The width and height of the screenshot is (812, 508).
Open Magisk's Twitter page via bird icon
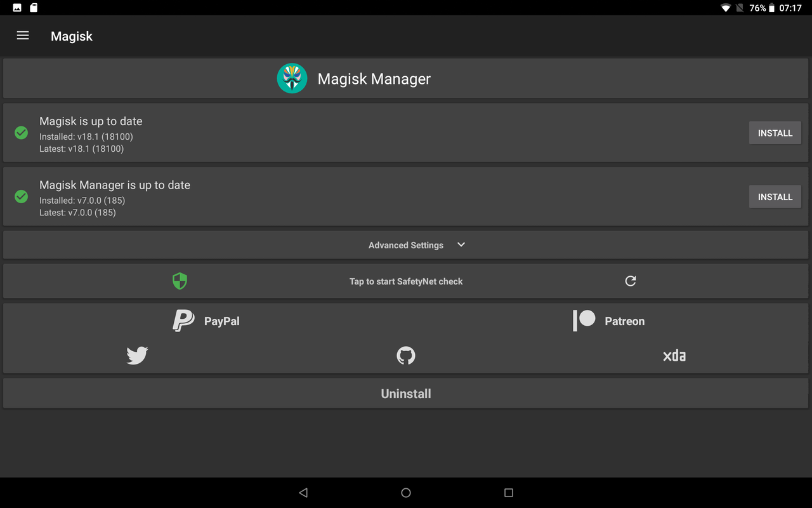[137, 356]
